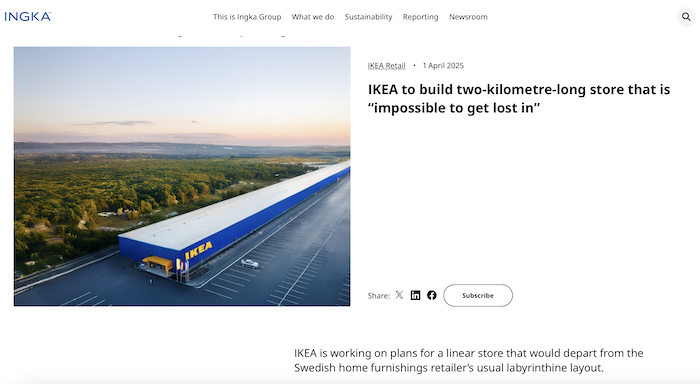Image resolution: width=700 pixels, height=384 pixels.
Task: Follow the IKEA Retail category link
Action: click(x=387, y=66)
